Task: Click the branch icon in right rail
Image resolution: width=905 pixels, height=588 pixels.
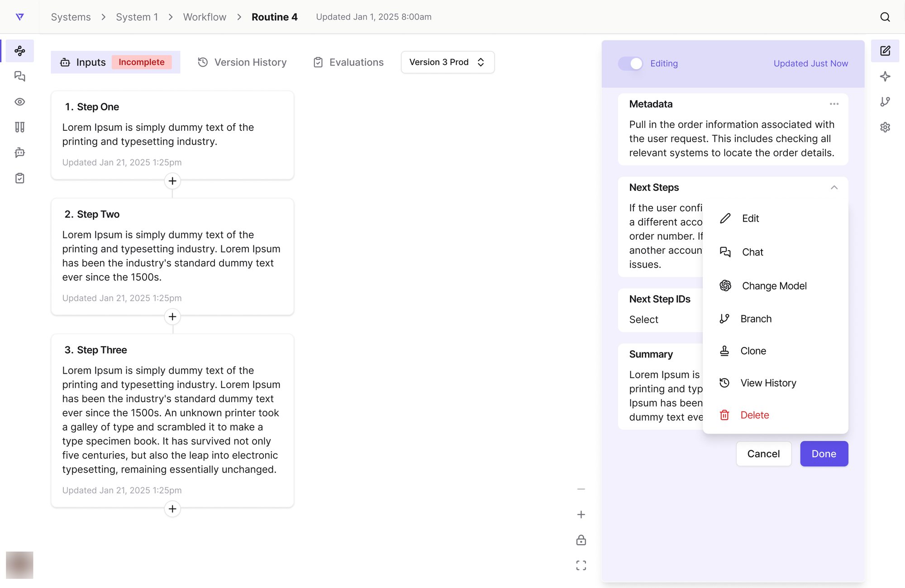Action: pyautogui.click(x=885, y=102)
